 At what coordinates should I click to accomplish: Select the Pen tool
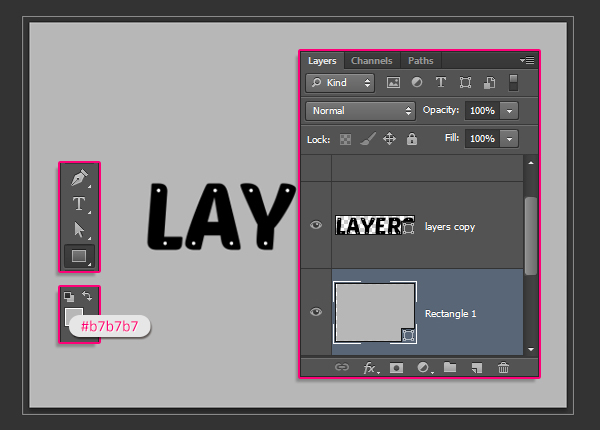click(79, 178)
